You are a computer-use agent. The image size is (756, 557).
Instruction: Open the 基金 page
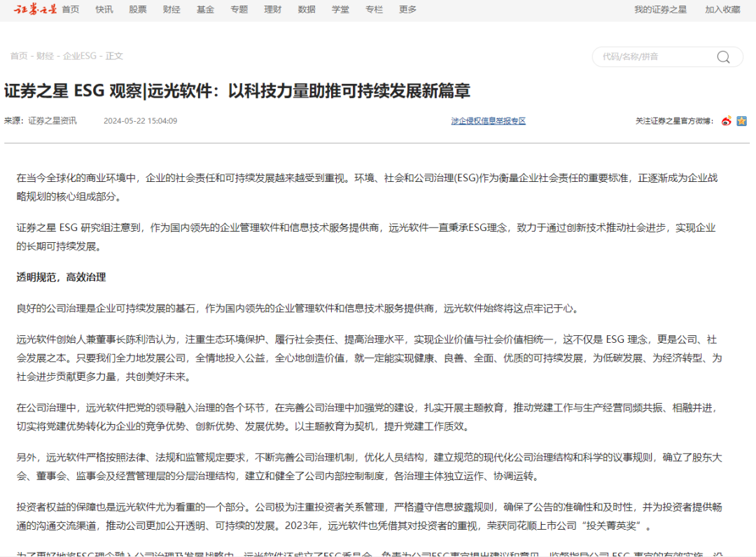tap(205, 9)
